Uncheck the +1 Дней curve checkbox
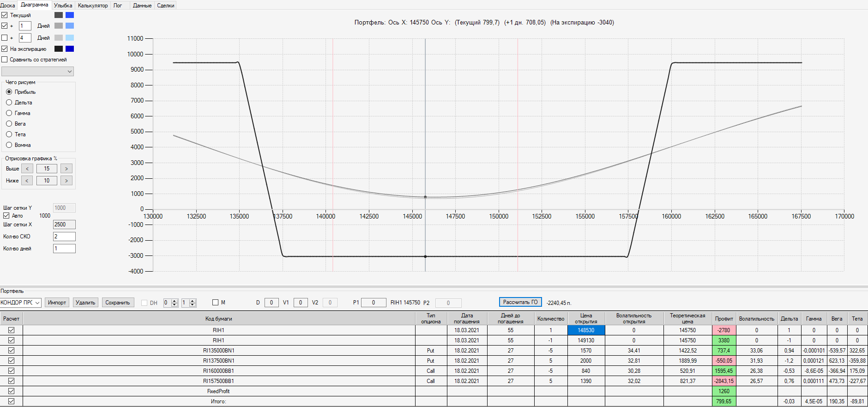868x407 pixels. pyautogui.click(x=5, y=26)
